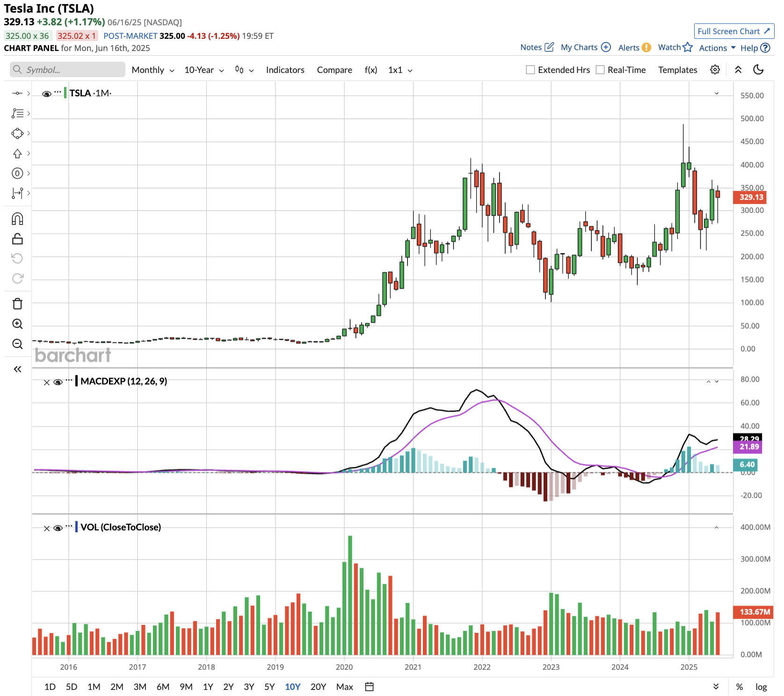
Task: Expand the Actions dropdown menu
Action: 717,48
